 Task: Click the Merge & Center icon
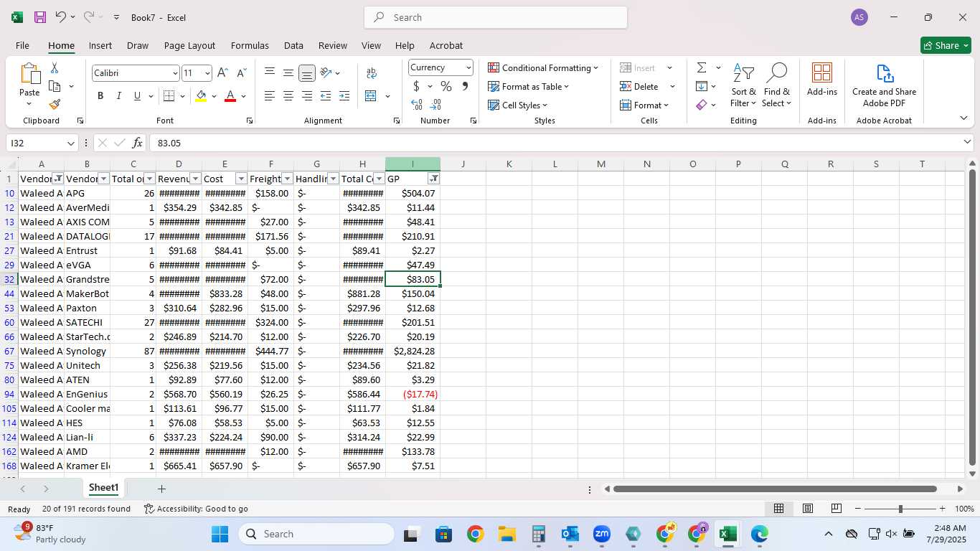(x=371, y=95)
